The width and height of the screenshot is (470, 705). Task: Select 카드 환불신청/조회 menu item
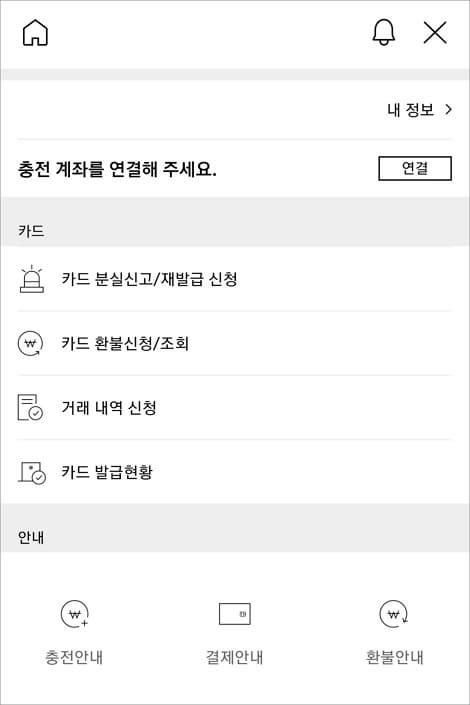click(x=234, y=344)
